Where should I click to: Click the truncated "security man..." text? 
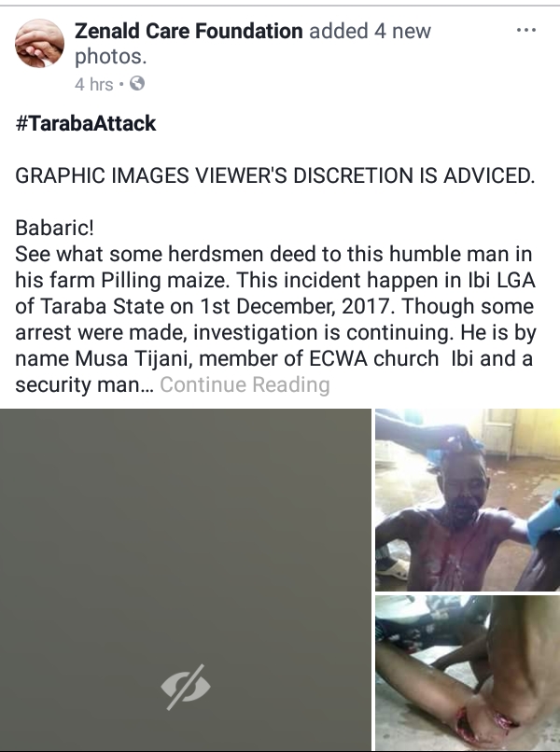pos(84,384)
